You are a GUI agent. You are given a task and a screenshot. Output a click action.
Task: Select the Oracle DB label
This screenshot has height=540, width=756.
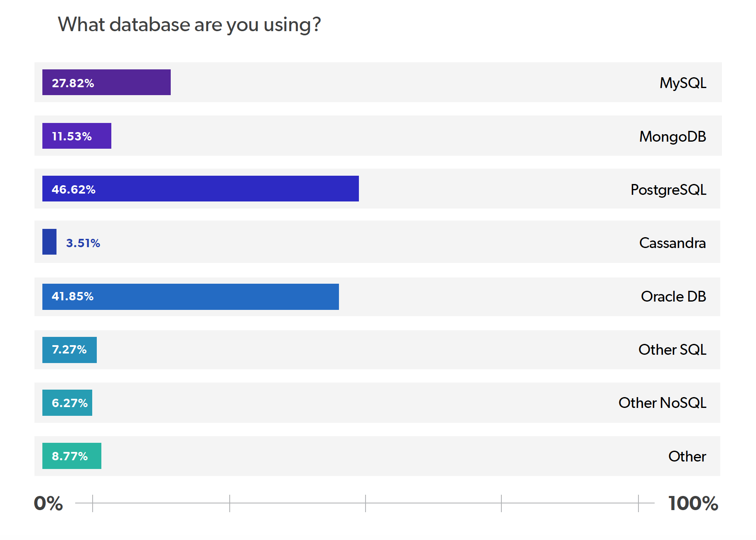pyautogui.click(x=673, y=297)
